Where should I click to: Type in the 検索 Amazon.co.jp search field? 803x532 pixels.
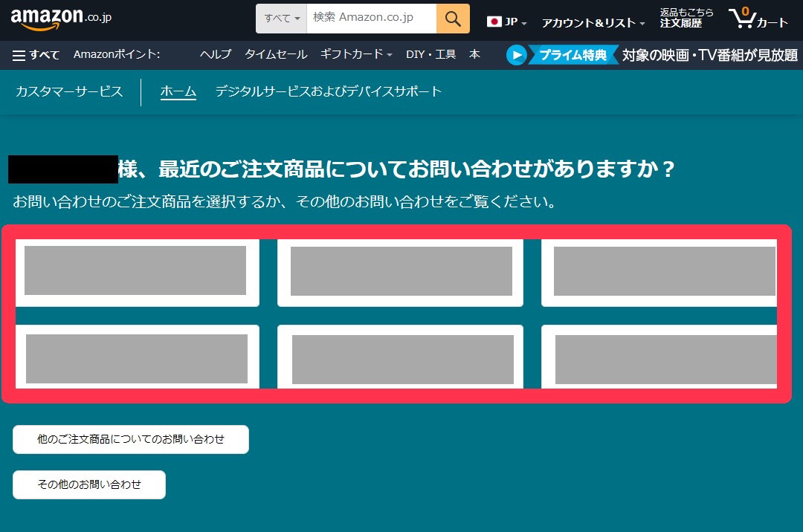(371, 19)
